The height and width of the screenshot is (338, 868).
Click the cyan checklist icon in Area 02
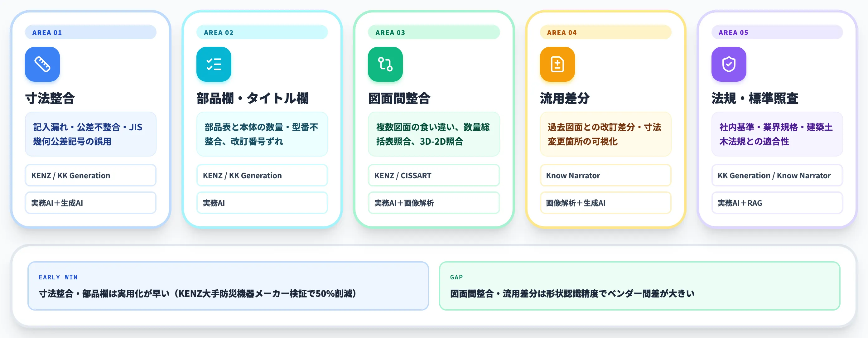click(214, 64)
